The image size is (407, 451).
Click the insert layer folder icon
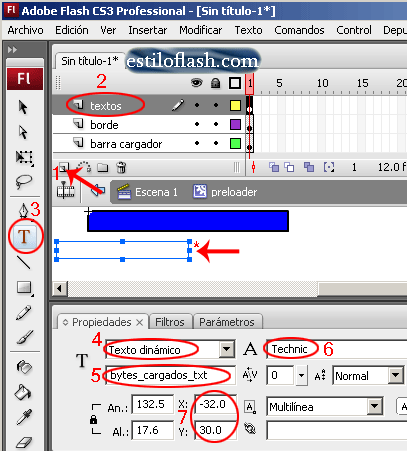click(103, 167)
